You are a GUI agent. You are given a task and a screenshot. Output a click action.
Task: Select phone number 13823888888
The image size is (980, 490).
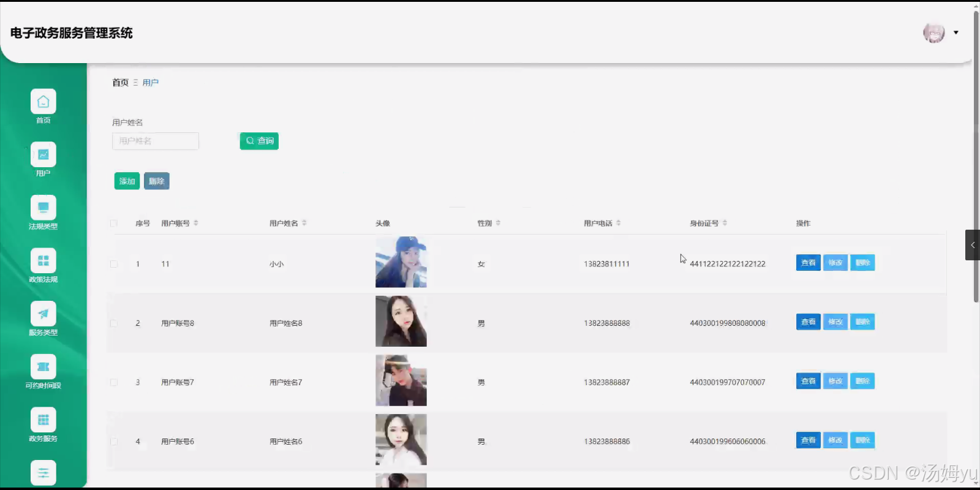click(606, 323)
